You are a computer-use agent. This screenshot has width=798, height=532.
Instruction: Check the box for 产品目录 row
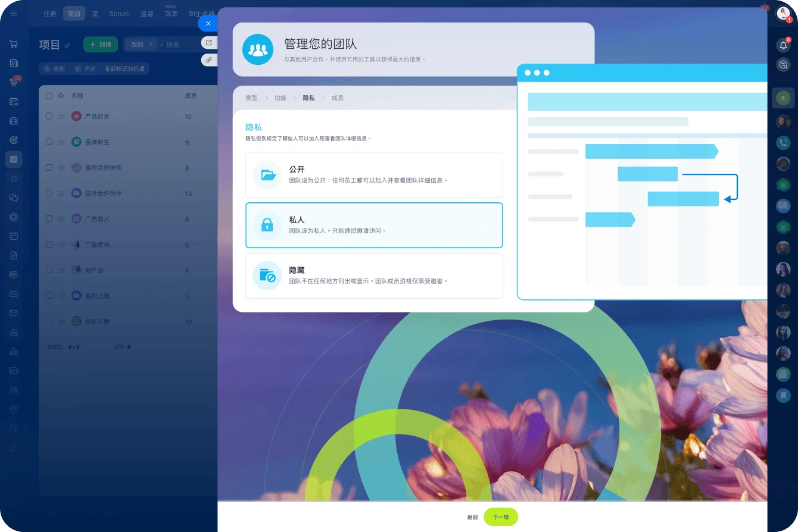pos(49,117)
